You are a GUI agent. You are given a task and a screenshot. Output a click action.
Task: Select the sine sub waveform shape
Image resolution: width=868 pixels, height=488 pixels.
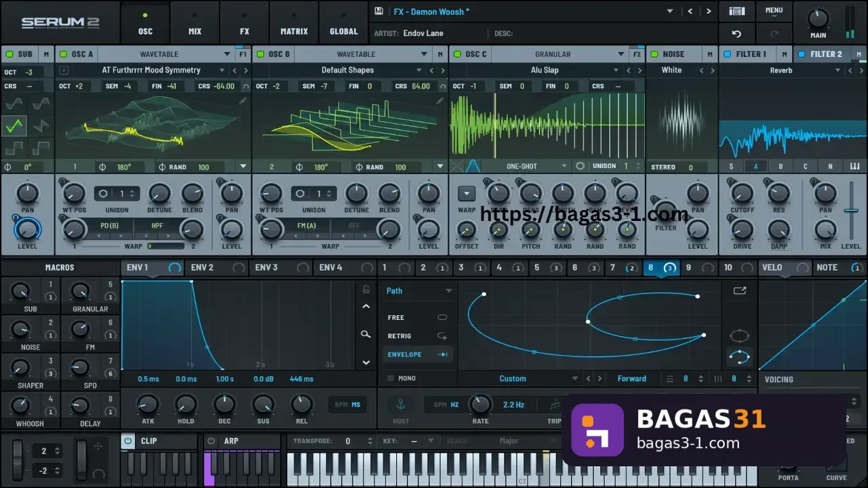click(x=14, y=103)
